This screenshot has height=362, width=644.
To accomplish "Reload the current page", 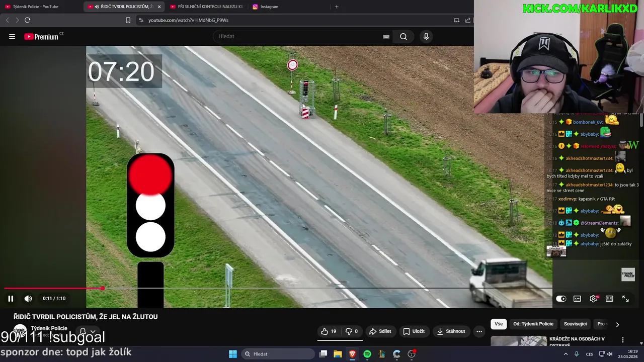I will coord(28,20).
